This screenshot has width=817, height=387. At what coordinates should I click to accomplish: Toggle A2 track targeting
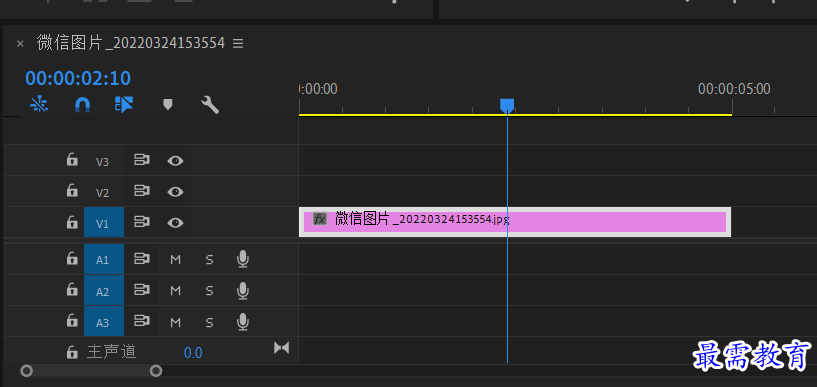[x=104, y=291]
